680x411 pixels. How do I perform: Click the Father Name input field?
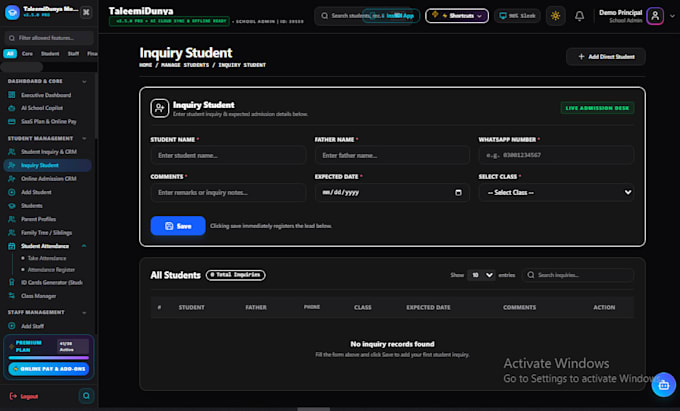(x=392, y=155)
